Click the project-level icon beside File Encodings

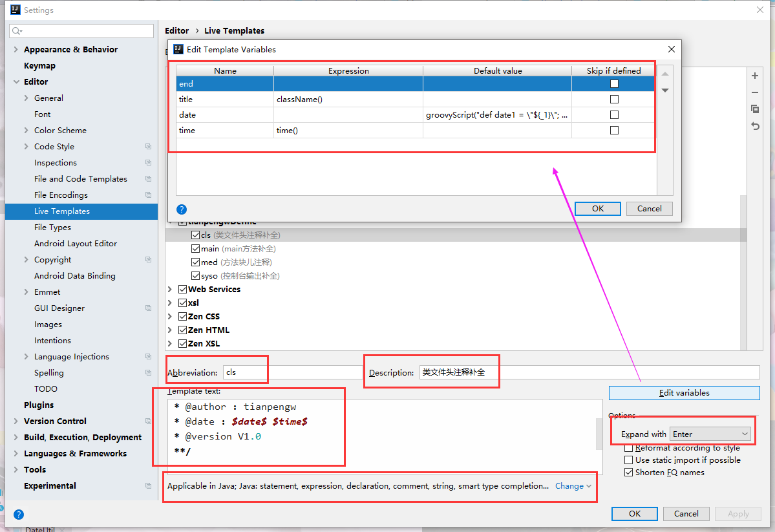pos(148,195)
